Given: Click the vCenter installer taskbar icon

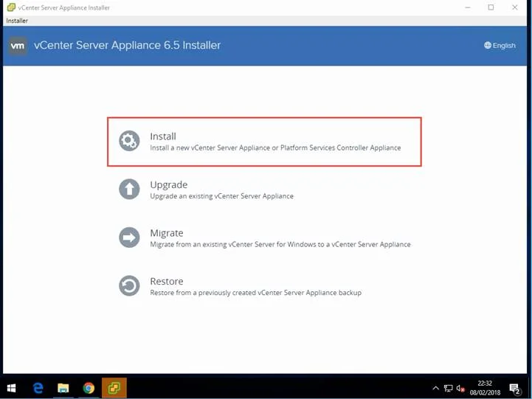Looking at the screenshot, I should click(x=114, y=388).
